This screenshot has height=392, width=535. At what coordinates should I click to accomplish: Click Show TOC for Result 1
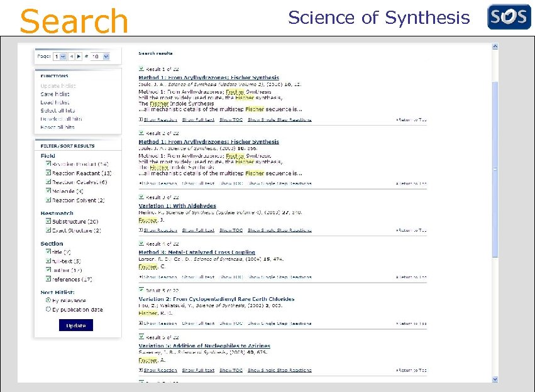[x=231, y=119]
